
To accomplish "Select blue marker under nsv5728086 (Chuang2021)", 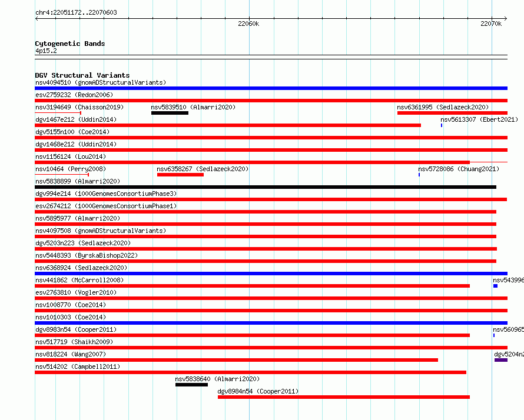I will [419, 175].
